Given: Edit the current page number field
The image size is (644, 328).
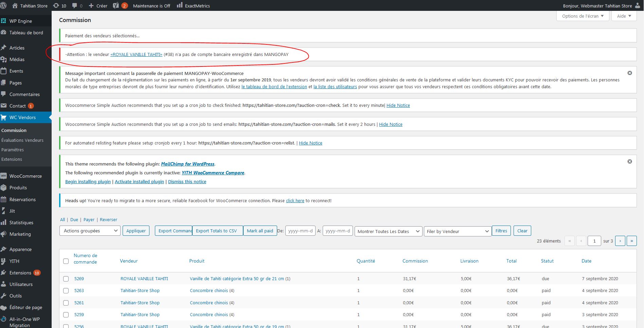Looking at the screenshot, I should pyautogui.click(x=594, y=241).
